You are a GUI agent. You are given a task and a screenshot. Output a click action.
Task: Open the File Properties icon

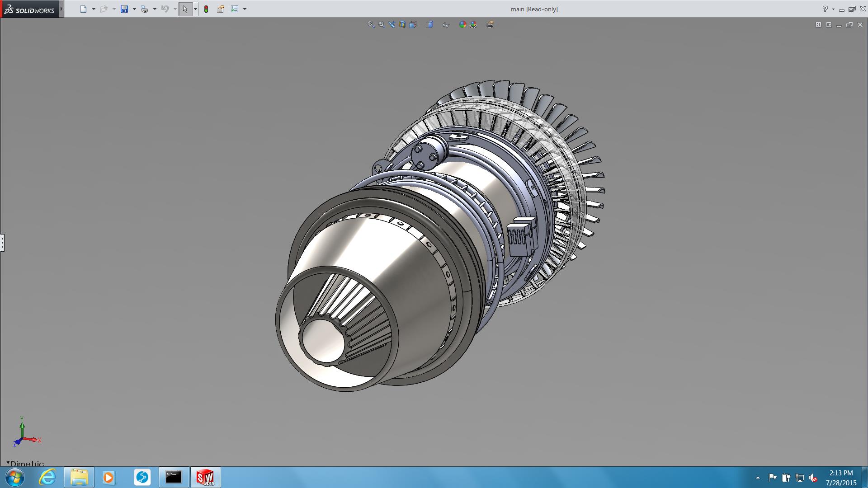pos(221,9)
